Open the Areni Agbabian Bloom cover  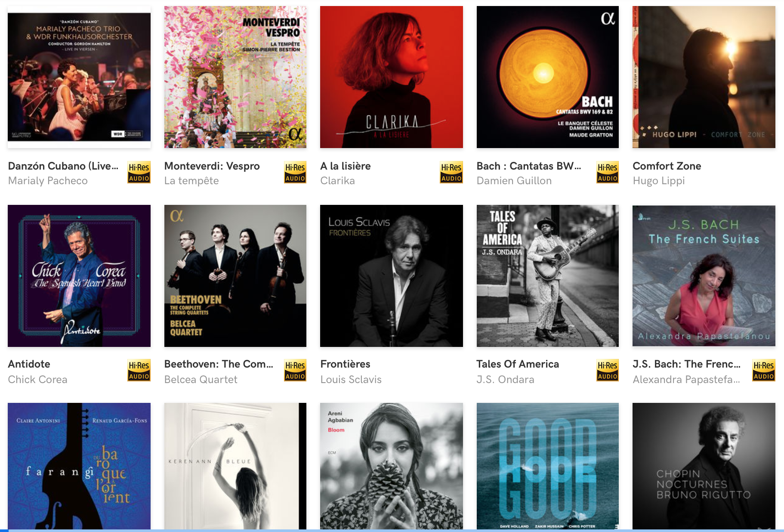click(392, 466)
